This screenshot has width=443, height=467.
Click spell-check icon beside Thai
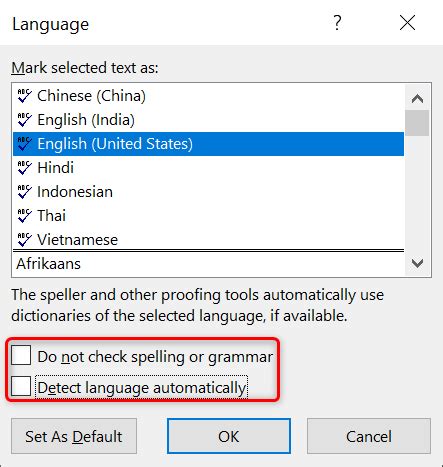pyautogui.click(x=24, y=216)
